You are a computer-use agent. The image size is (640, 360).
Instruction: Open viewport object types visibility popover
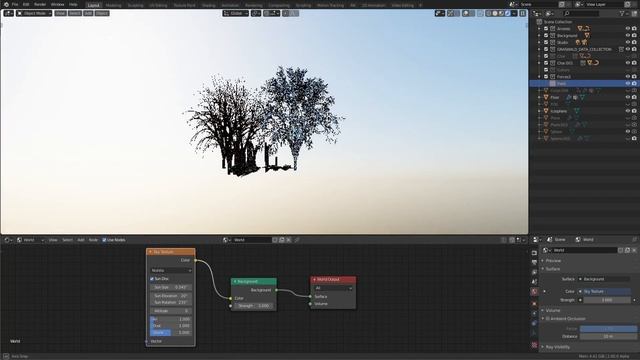(440, 13)
